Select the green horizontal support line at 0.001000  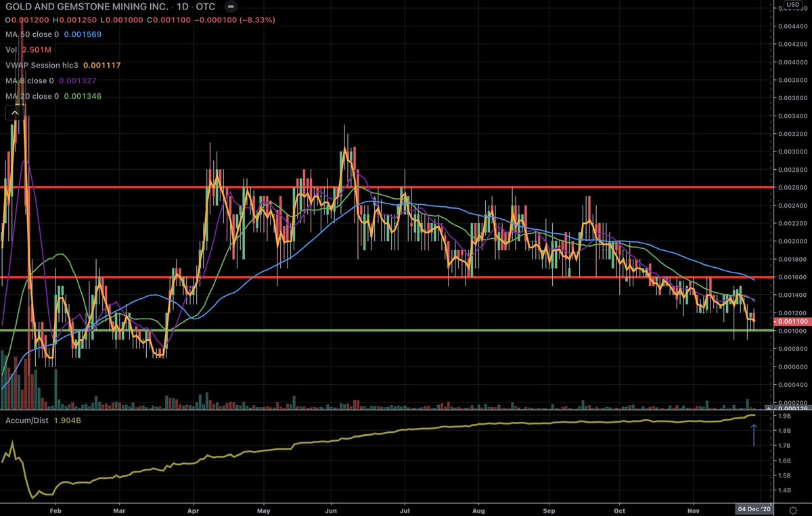click(386, 330)
